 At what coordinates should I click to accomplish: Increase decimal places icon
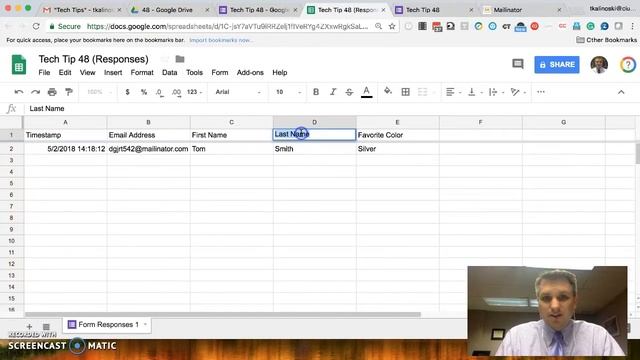[176, 93]
